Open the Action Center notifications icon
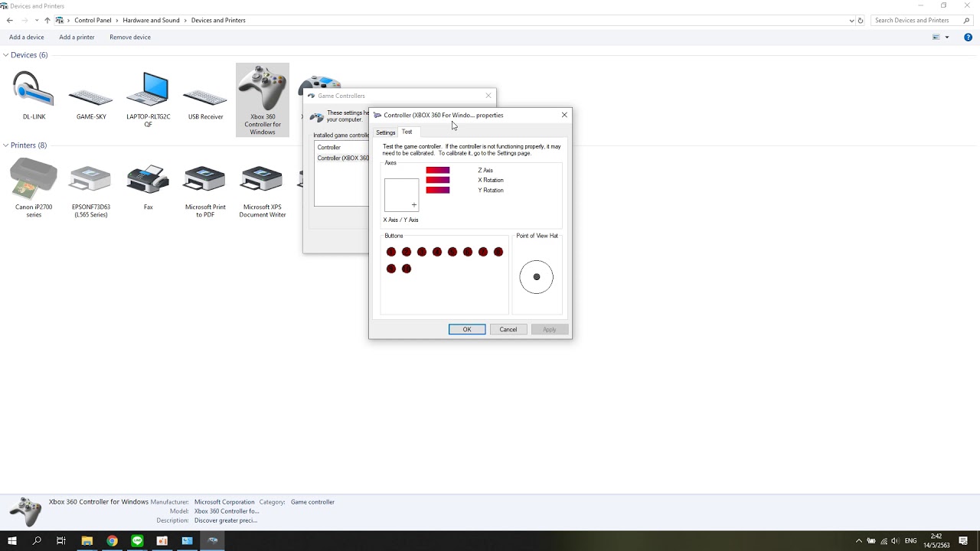Viewport: 980px width, 551px height. pos(964,540)
